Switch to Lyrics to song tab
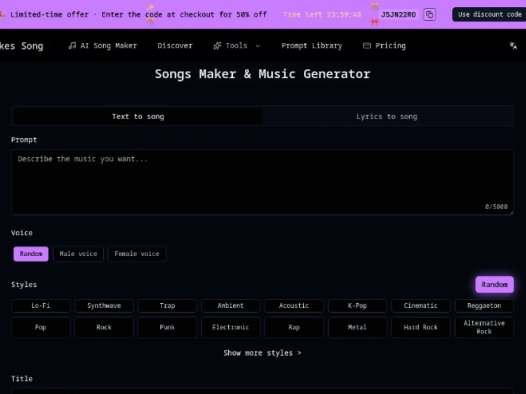The image size is (526, 394). [387, 116]
